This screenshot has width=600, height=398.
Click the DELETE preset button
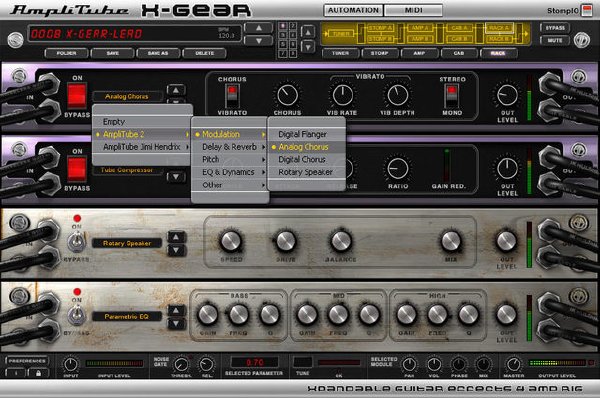coord(204,53)
